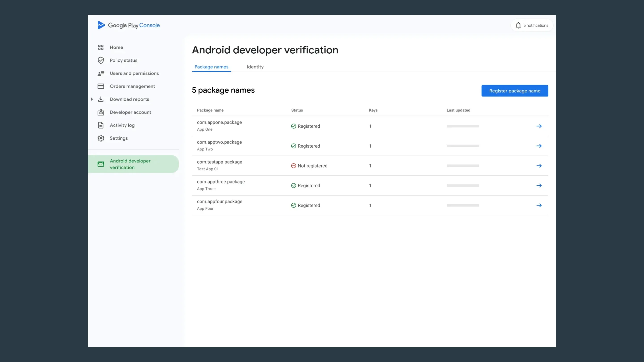Open details arrow for com.testapp.package
The height and width of the screenshot is (362, 644).
click(x=539, y=166)
